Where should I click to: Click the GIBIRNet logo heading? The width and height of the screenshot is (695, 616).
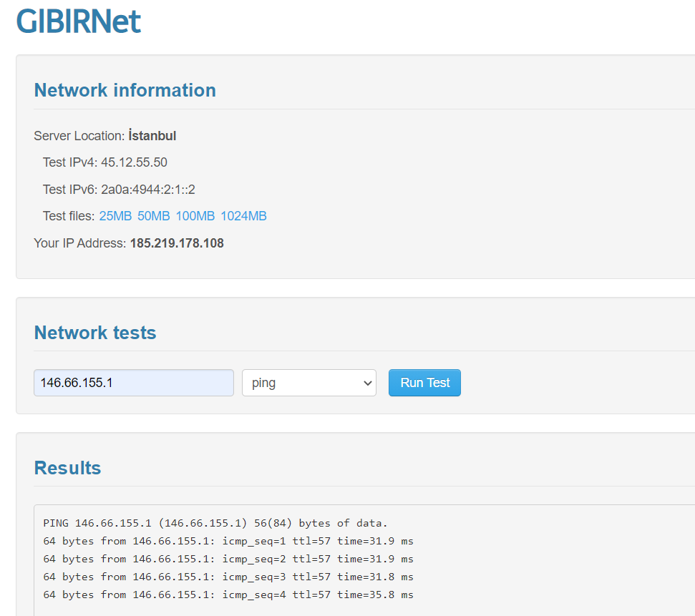[79, 21]
